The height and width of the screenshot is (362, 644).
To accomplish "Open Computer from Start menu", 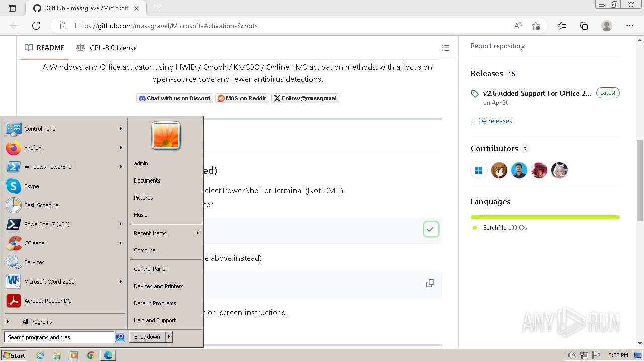I will tap(146, 250).
